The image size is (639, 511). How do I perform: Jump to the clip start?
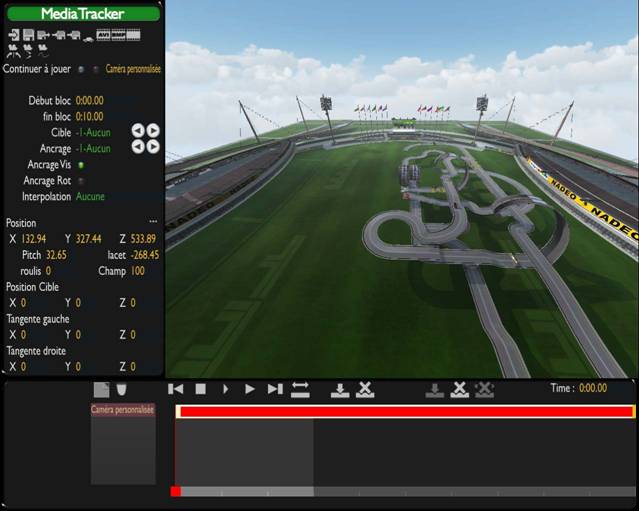click(176, 389)
